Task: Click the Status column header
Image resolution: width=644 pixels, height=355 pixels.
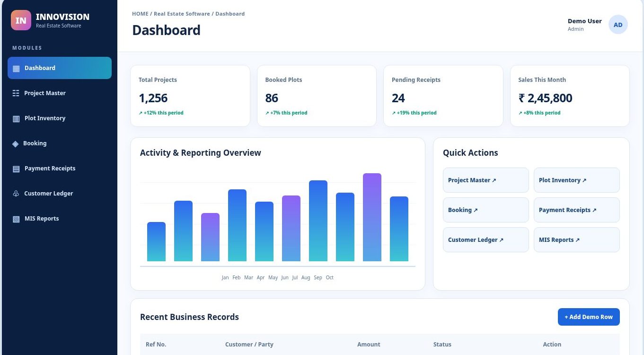Action: point(442,345)
